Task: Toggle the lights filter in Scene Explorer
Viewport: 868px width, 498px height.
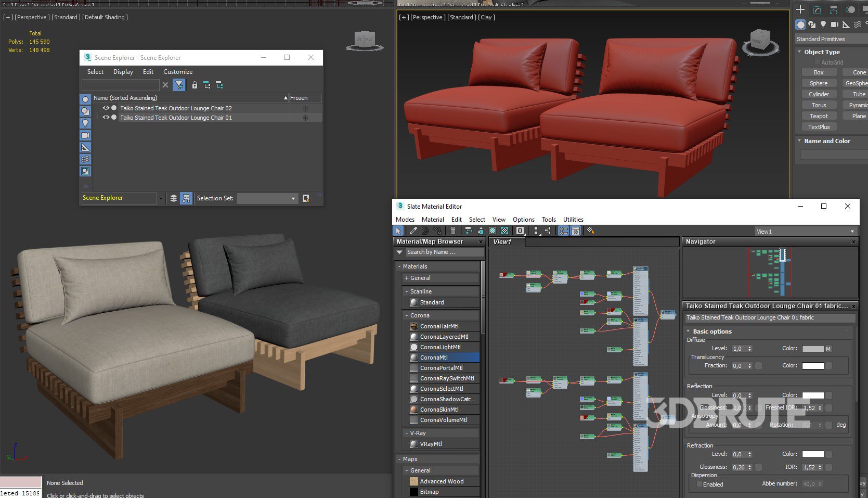Action: 85,123
